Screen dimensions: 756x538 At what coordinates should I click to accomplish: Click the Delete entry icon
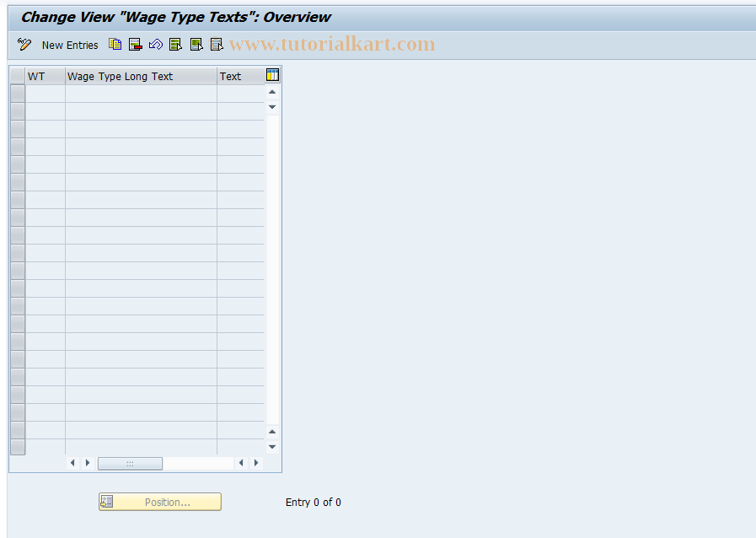(136, 45)
